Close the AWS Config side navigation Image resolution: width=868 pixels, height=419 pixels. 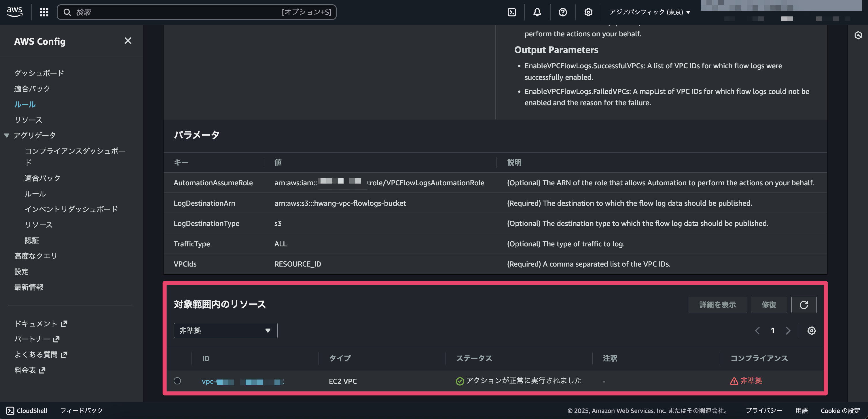click(128, 41)
